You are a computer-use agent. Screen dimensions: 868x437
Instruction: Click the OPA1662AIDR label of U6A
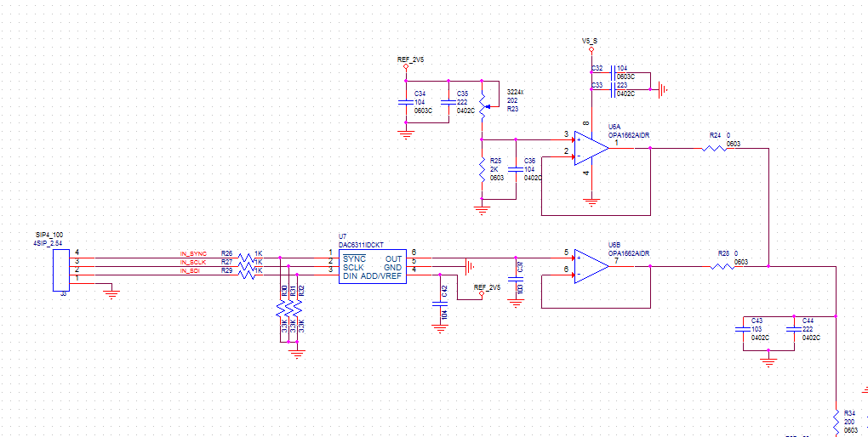tap(629, 134)
